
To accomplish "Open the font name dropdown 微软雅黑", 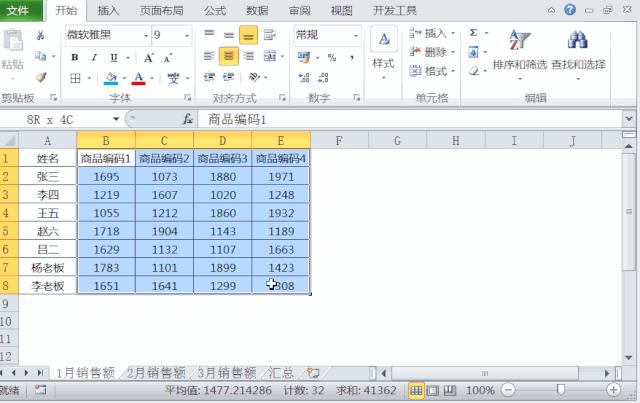I will pos(146,36).
